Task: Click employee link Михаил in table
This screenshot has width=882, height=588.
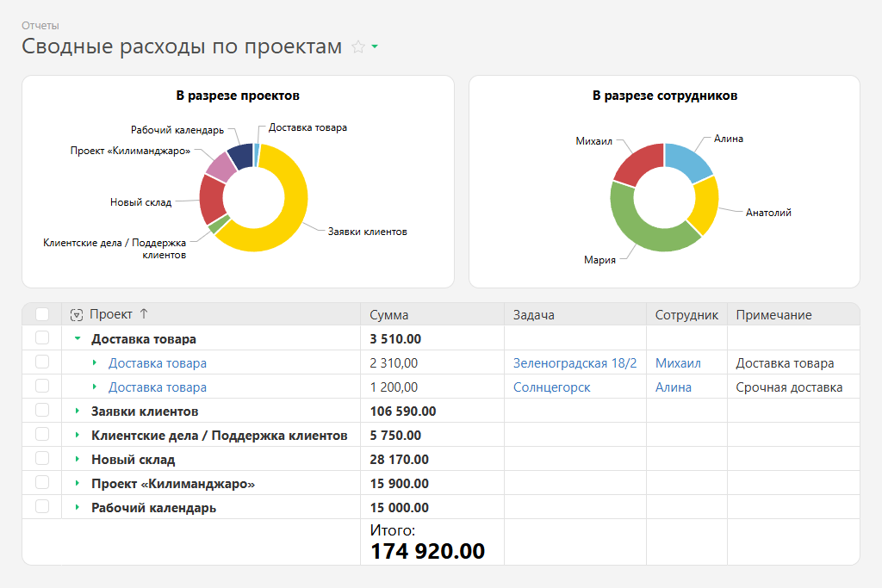Action: (678, 363)
